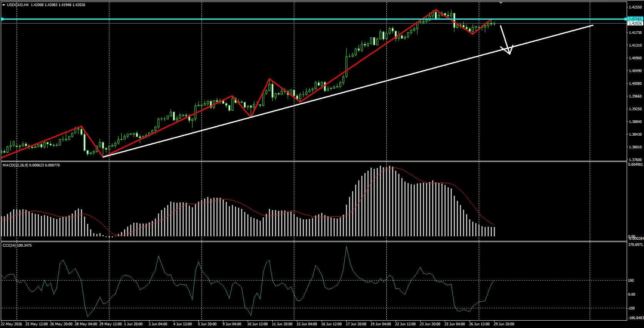Click the 28 May 04:00 time label
644x328 pixels.
click(86, 324)
